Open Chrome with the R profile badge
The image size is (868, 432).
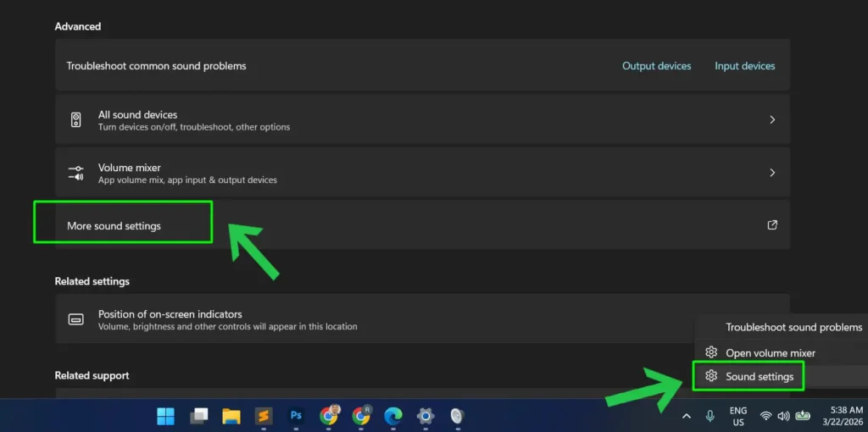pyautogui.click(x=361, y=415)
